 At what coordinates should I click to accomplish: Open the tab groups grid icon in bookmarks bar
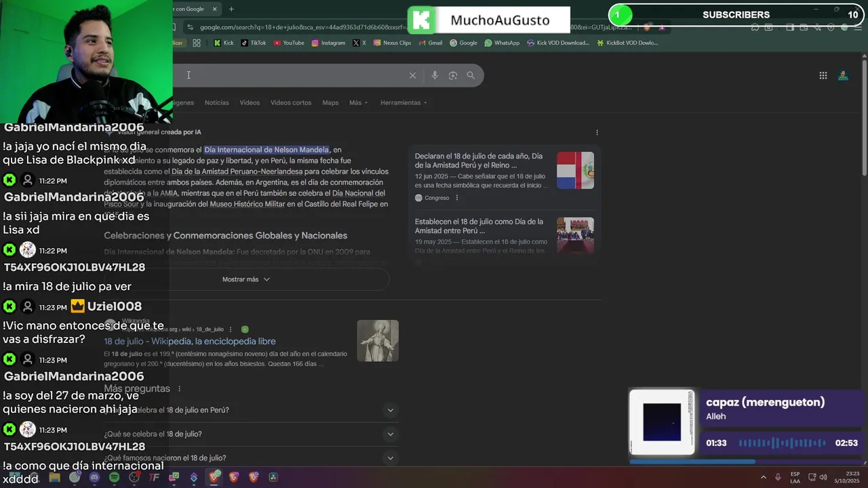coord(197,43)
